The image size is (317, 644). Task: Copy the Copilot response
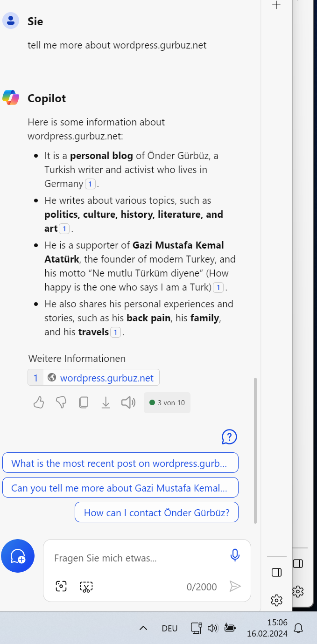[84, 402]
